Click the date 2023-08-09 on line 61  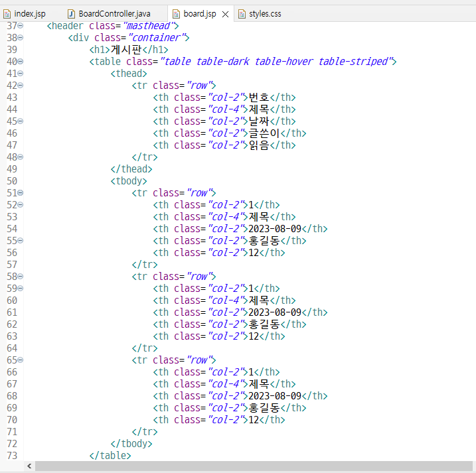point(275,312)
